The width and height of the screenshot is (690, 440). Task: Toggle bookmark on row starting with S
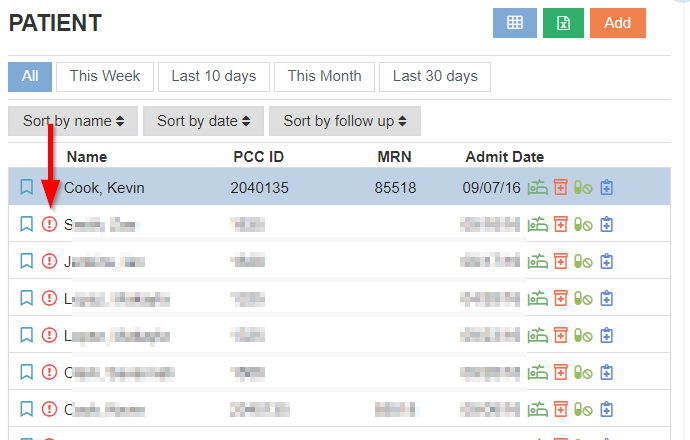point(26,224)
